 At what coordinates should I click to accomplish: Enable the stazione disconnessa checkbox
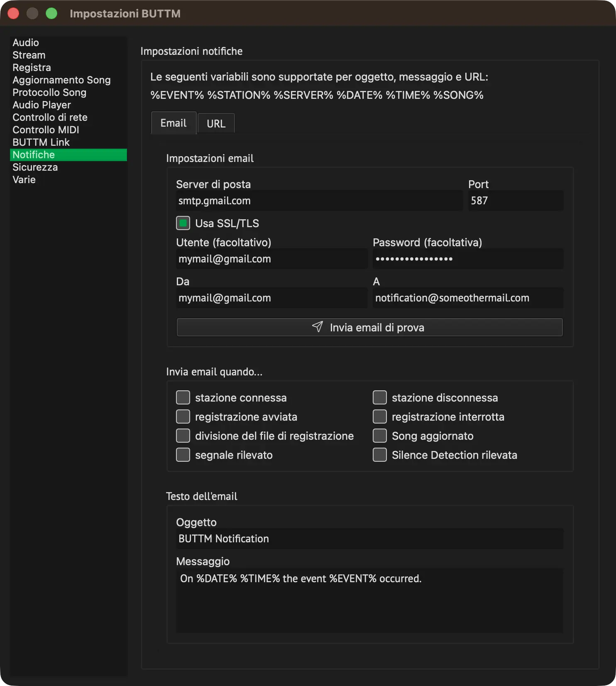coord(380,397)
